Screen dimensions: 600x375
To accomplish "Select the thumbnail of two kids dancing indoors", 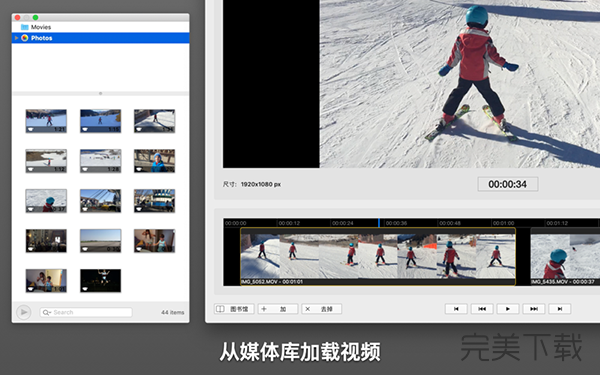I will 154,241.
